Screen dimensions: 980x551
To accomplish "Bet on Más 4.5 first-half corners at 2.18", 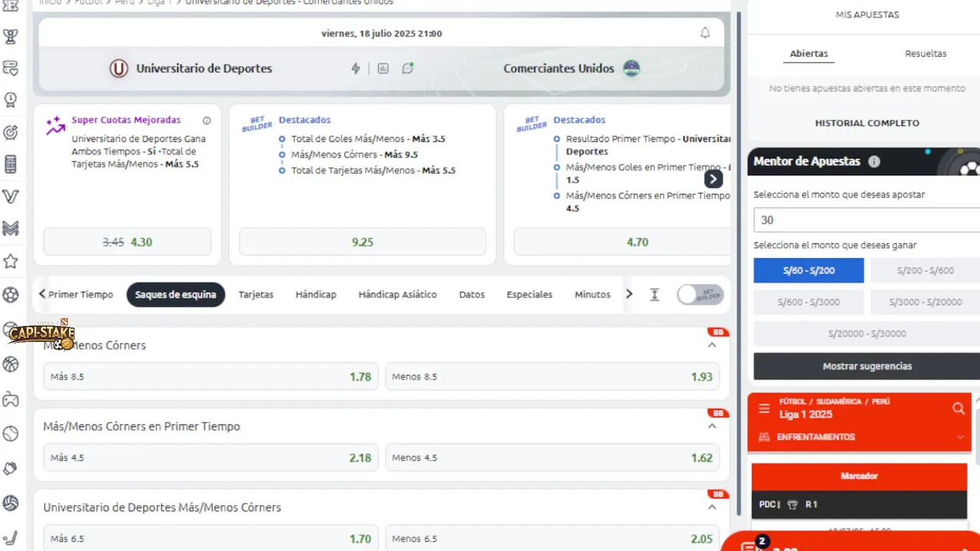I will click(x=211, y=458).
